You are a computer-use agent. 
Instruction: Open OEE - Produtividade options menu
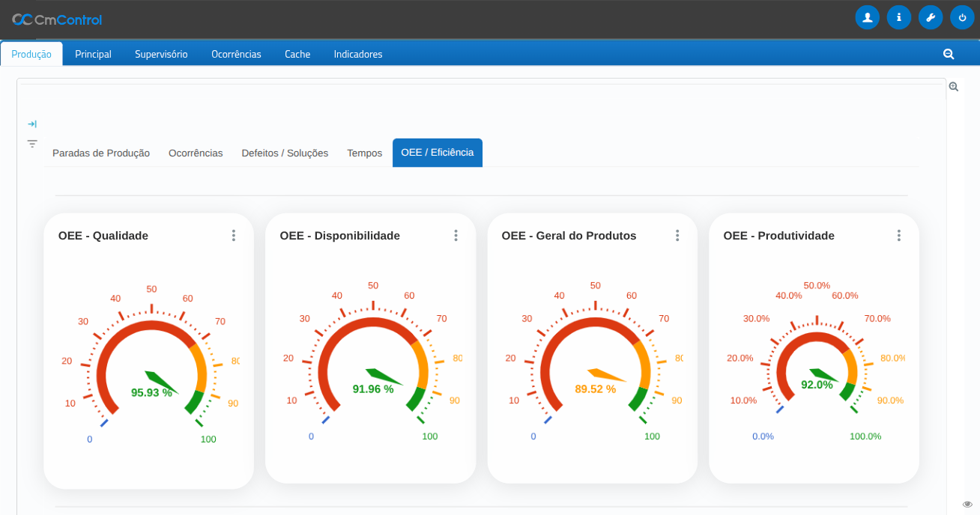(x=899, y=236)
